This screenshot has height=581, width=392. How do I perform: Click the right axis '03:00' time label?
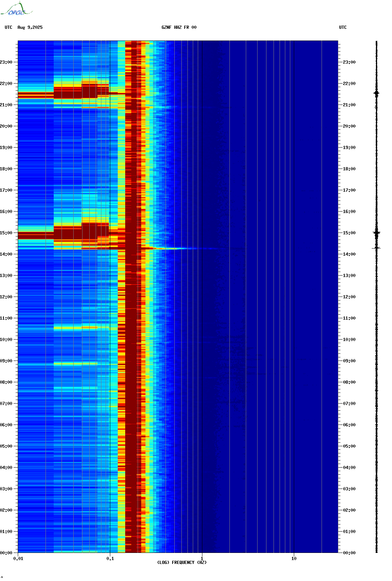coord(349,489)
